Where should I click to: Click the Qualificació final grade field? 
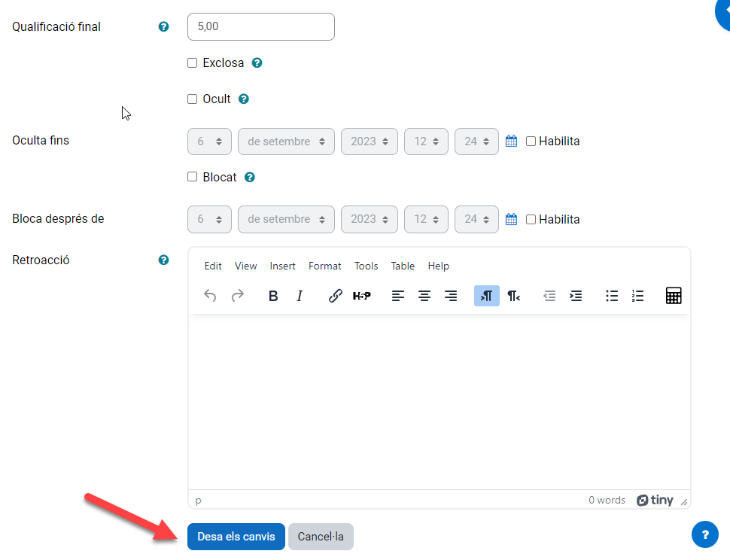click(260, 26)
